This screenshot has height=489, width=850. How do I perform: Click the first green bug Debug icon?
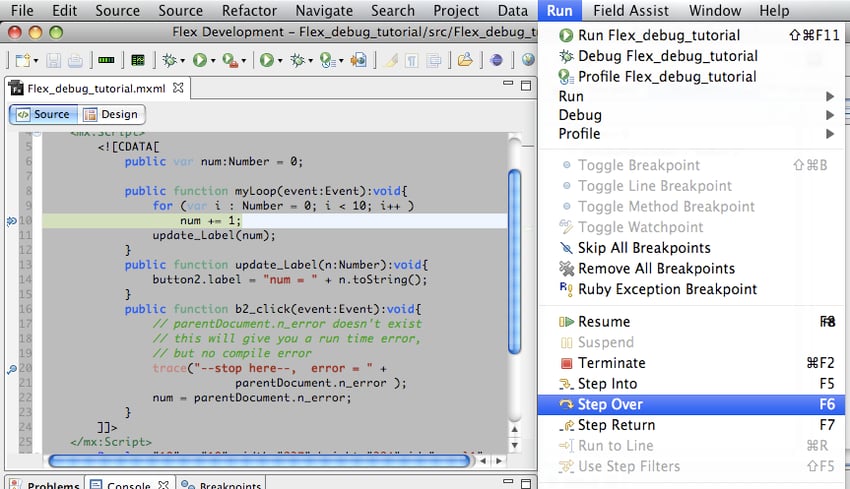(169, 60)
